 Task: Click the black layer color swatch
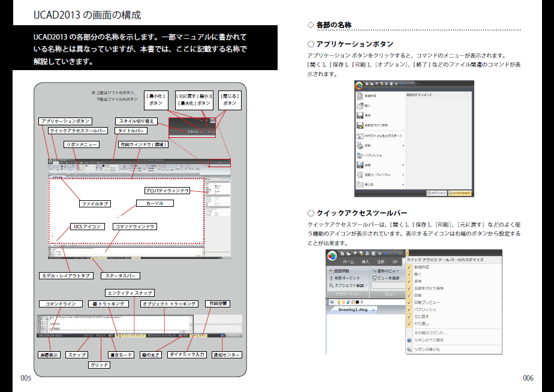(357, 302)
